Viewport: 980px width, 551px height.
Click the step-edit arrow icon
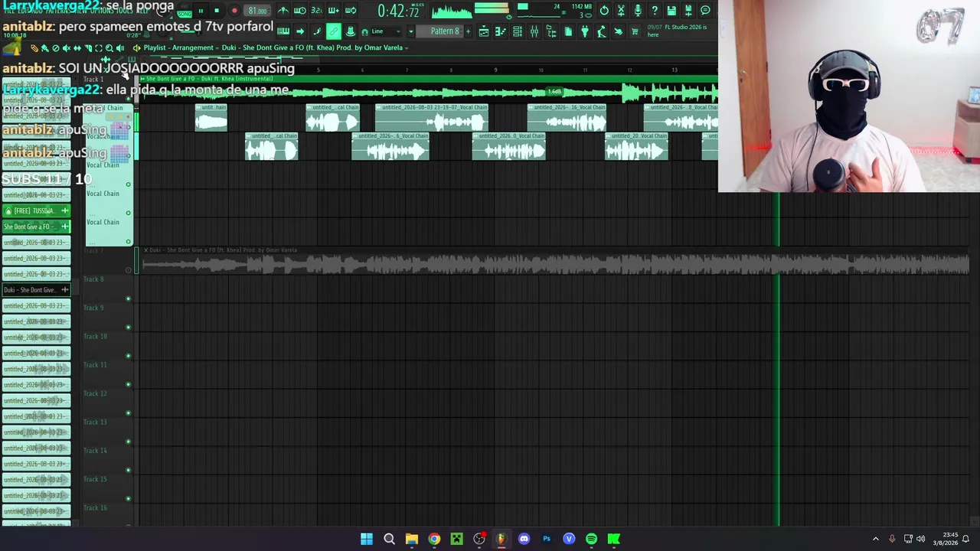pyautogui.click(x=300, y=31)
